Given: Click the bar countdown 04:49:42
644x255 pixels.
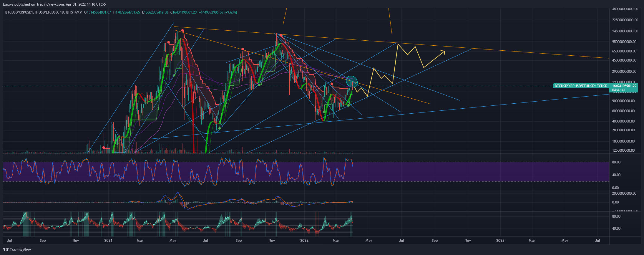Looking at the screenshot, I should (x=619, y=90).
